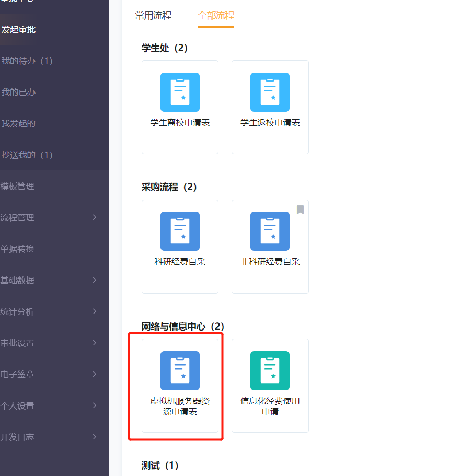Open 抄送我的 sidebar item
The image size is (460, 476).
coord(27,155)
